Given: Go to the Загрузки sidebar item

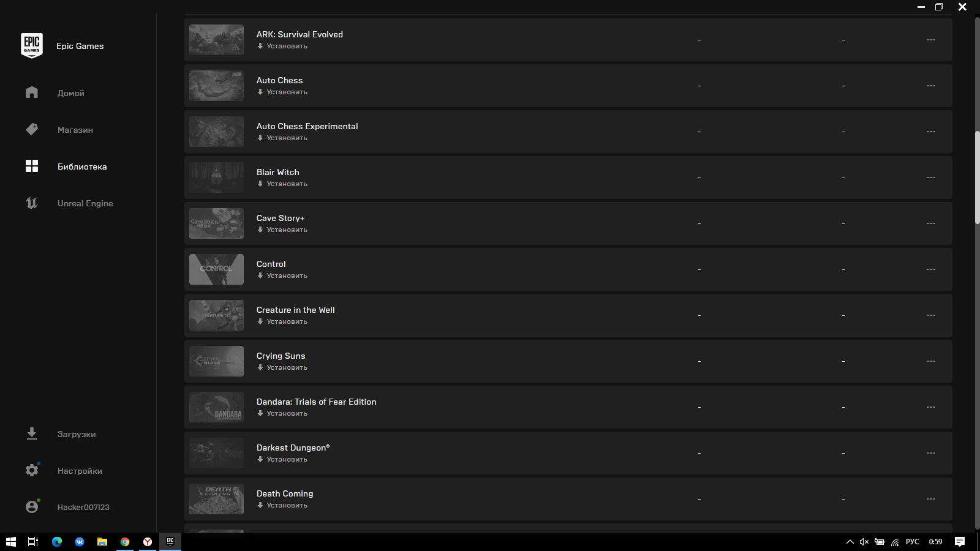Looking at the screenshot, I should pyautogui.click(x=77, y=434).
